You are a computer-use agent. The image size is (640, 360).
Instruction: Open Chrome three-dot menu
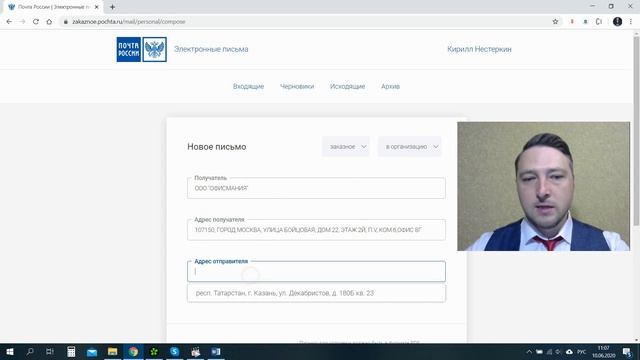(x=631, y=22)
